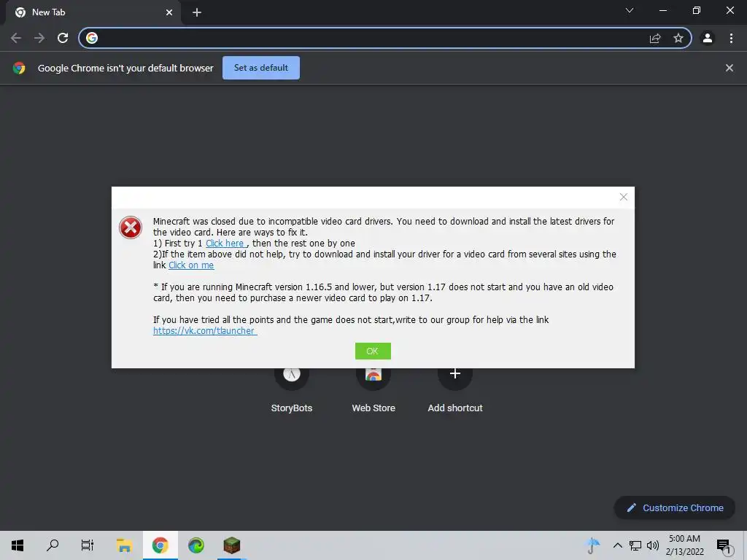The height and width of the screenshot is (560, 747).
Task: Add a new shortcut tile
Action: (455, 389)
